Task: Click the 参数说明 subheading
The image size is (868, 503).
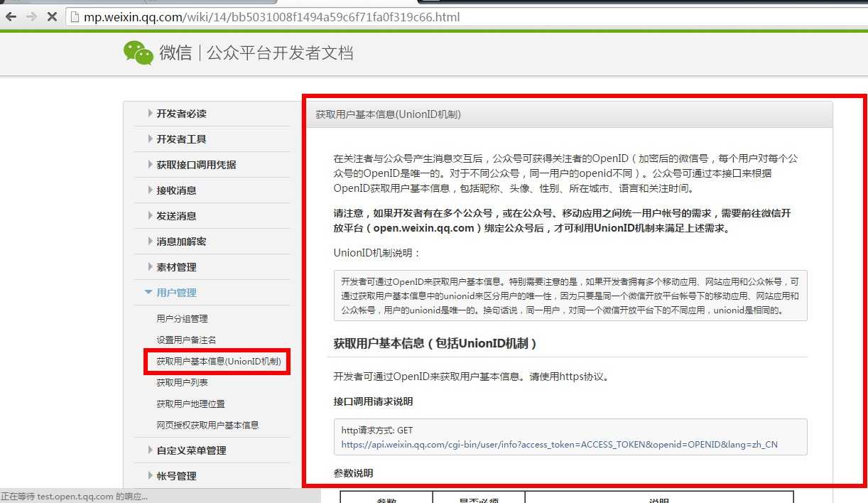Action: (353, 473)
